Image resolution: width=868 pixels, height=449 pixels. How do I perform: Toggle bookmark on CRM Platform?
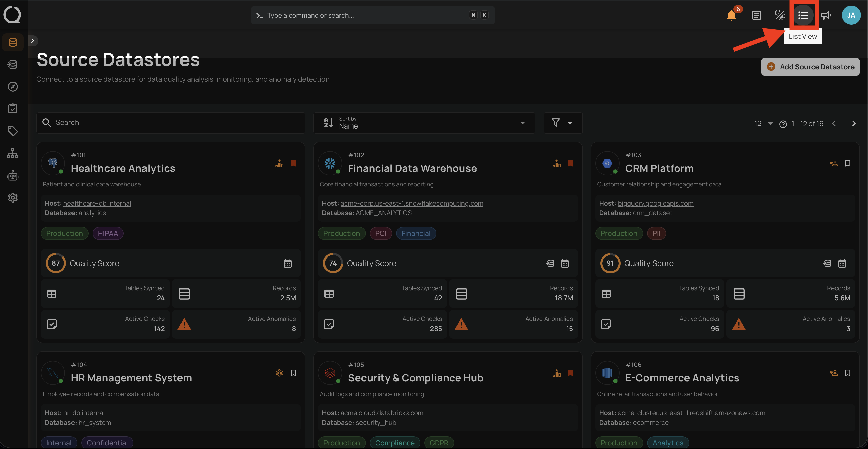pyautogui.click(x=847, y=163)
